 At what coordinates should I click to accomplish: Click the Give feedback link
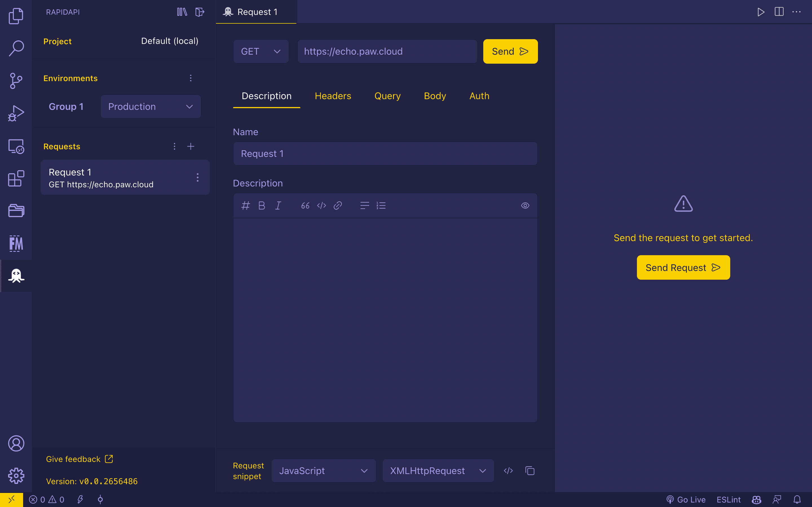click(x=79, y=459)
